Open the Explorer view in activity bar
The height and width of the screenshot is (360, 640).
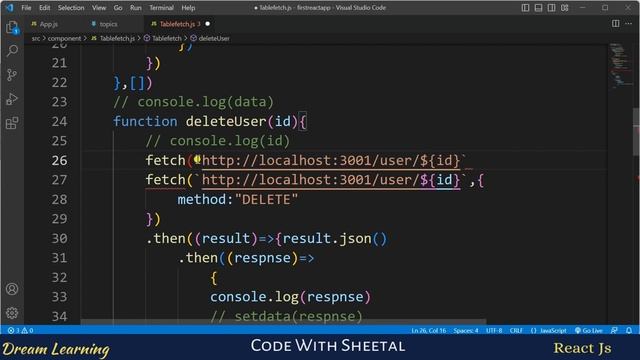[12, 28]
